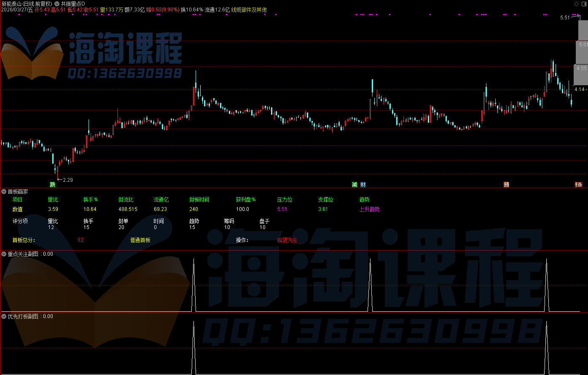This screenshot has height=375, width=588.
Task: Click the 5.51 highest price label
Action: click(x=565, y=18)
